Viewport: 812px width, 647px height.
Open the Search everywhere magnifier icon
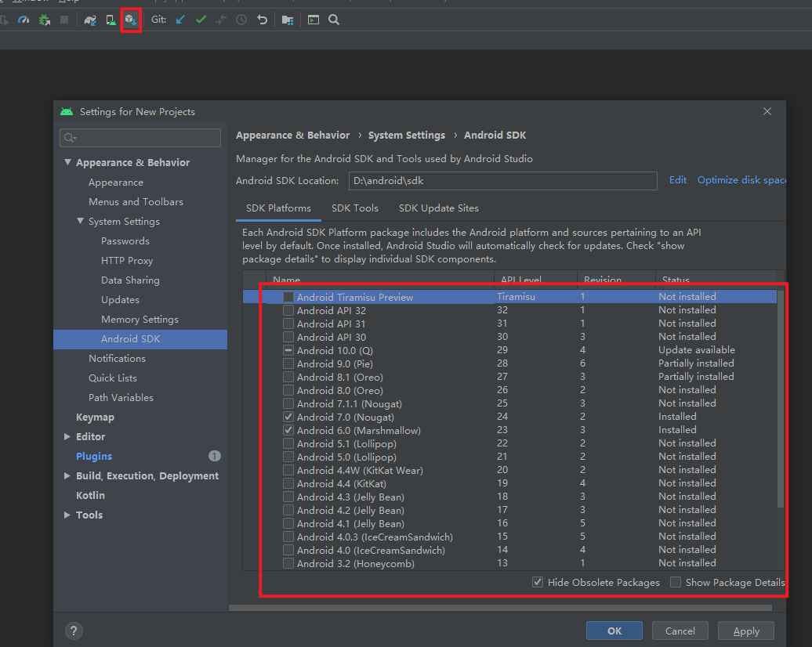[333, 20]
